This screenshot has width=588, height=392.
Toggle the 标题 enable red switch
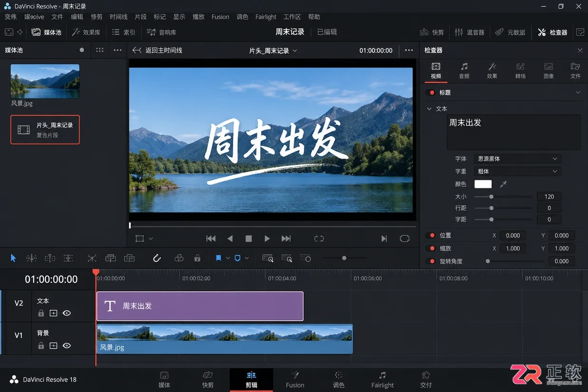pyautogui.click(x=430, y=93)
